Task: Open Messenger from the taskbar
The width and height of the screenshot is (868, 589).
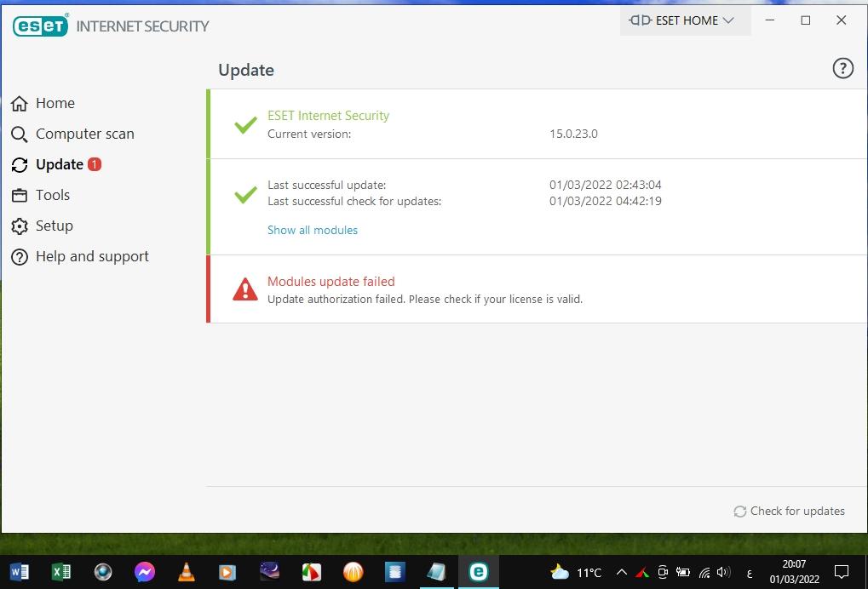Action: 145,571
